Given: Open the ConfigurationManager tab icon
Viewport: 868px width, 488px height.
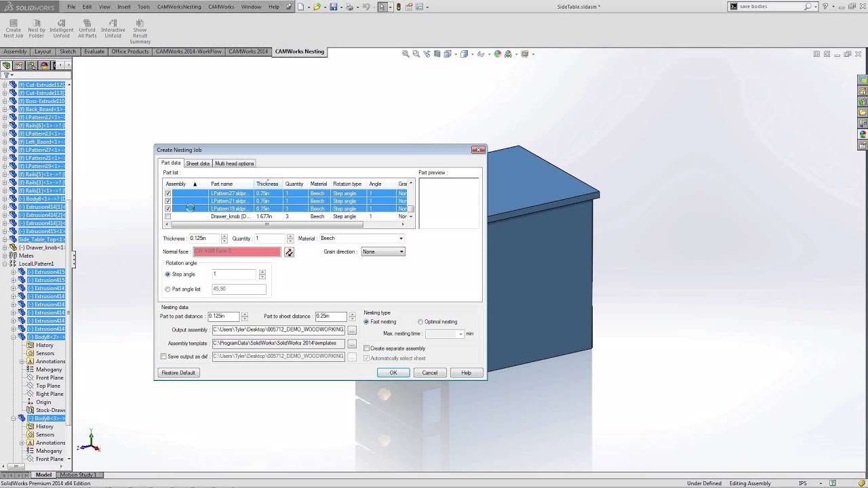Looking at the screenshot, I should 31,66.
